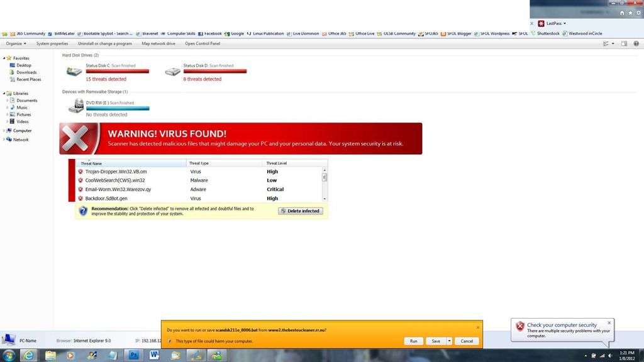This screenshot has height=362, width=644.
Task: Close the LastPass toolbar with X
Action: pos(532,23)
